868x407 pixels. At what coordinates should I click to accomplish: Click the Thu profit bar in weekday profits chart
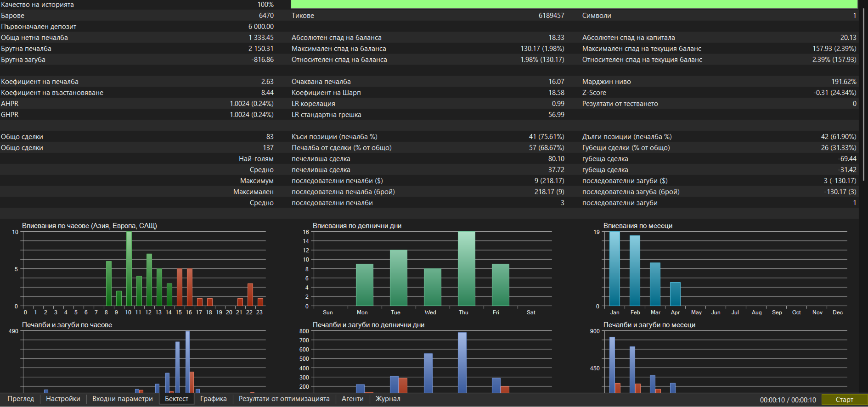462,362
